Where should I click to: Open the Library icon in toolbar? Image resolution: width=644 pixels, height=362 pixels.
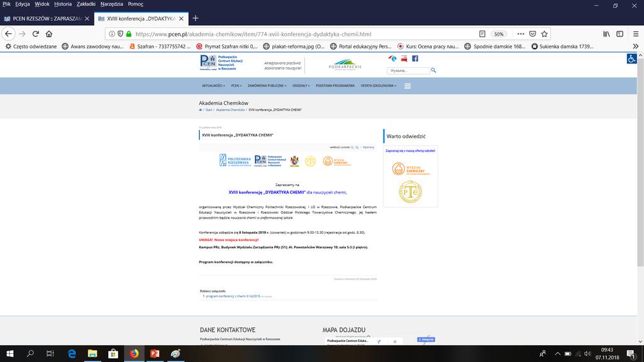point(606,34)
